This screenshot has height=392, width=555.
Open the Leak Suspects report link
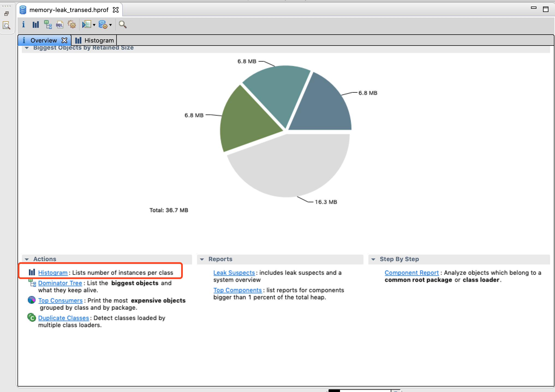(234, 273)
